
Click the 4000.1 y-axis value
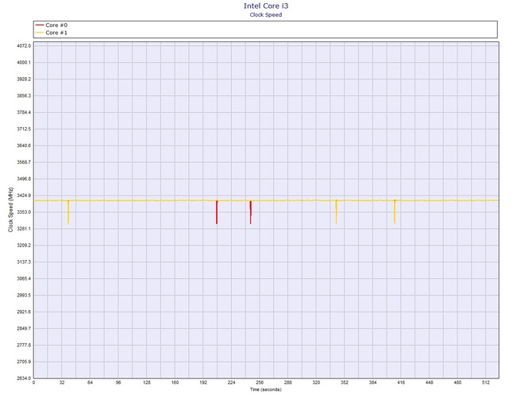[x=24, y=63]
